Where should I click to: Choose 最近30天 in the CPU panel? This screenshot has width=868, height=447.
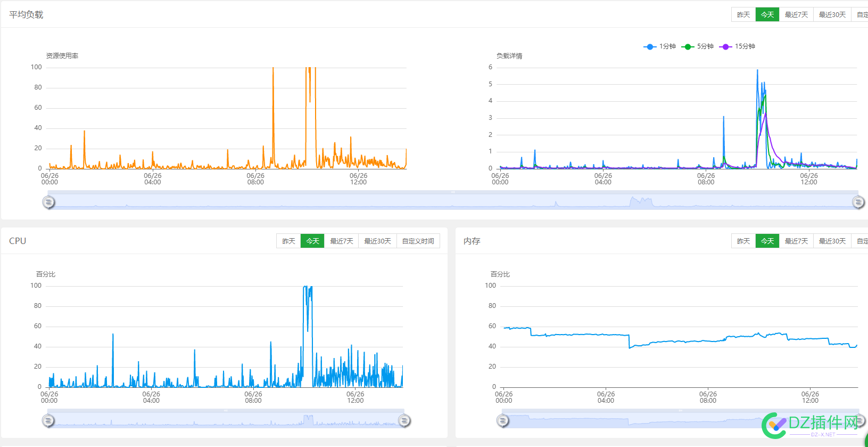click(377, 241)
